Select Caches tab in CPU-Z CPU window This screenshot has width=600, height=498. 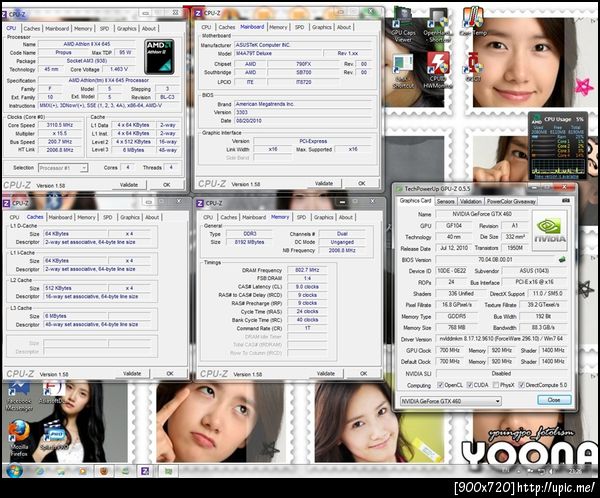coord(31,28)
